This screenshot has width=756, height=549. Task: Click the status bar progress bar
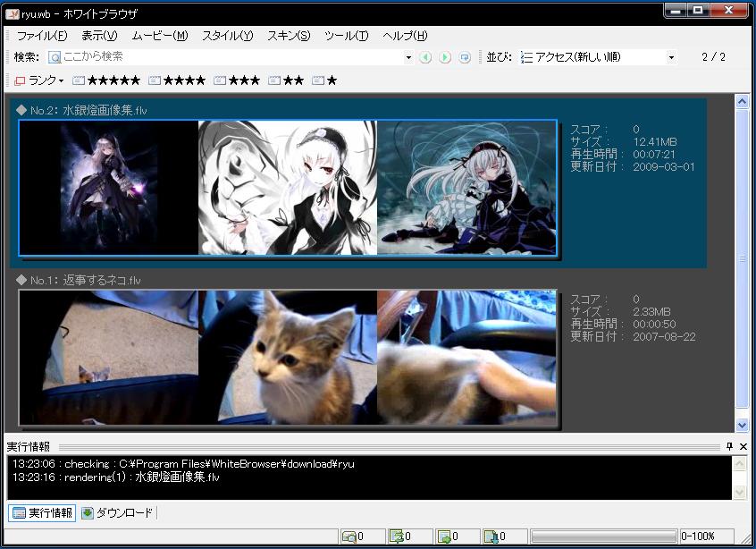click(x=604, y=536)
